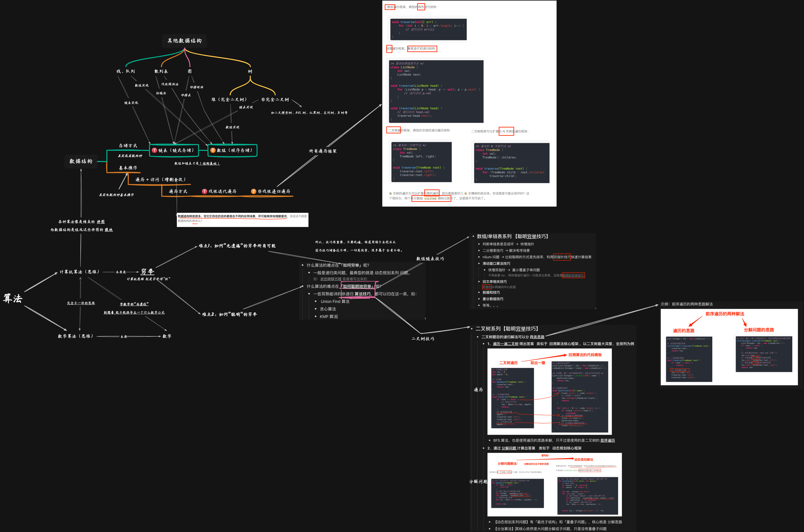Screen dimensions: 804x532
Task: Click the 邻接矩阵 label
Action: (196, 87)
